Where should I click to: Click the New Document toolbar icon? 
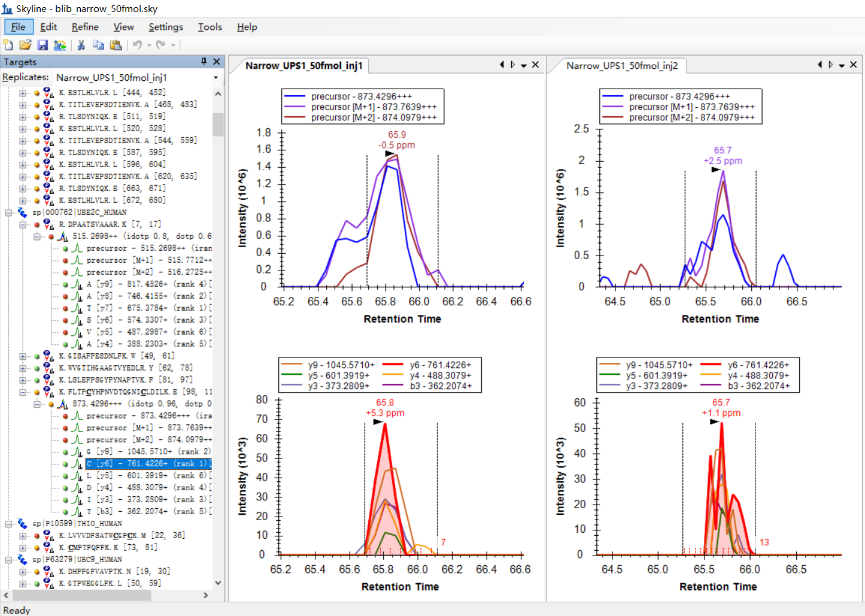8,45
